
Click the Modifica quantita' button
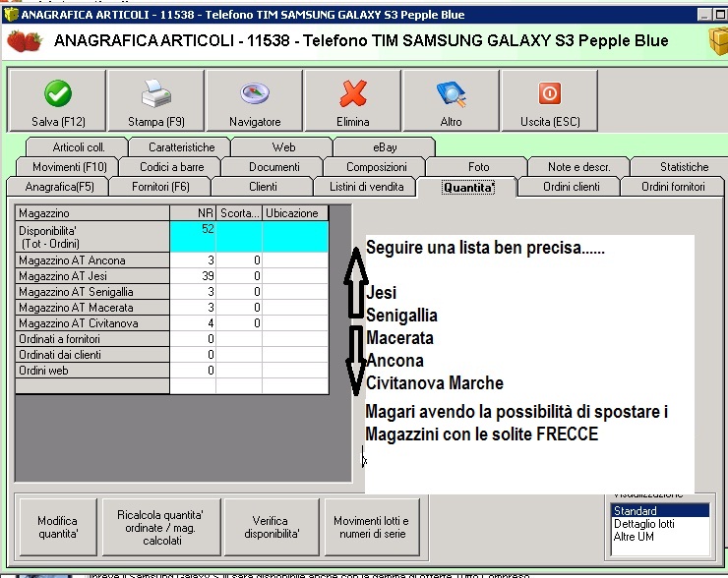[x=58, y=527]
